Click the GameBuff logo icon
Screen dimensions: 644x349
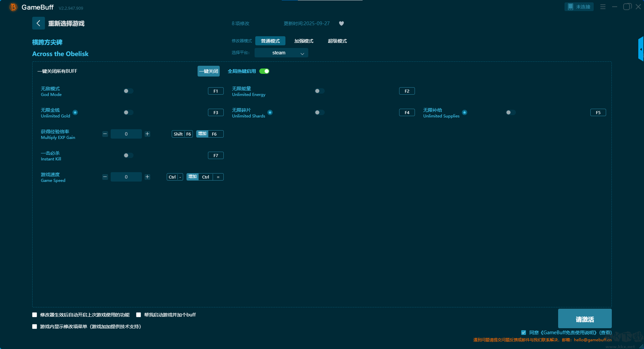coord(13,7)
